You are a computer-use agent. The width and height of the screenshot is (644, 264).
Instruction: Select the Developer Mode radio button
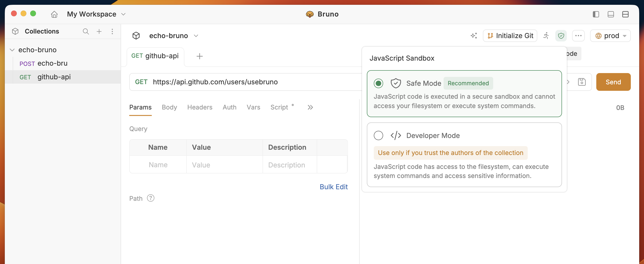point(378,135)
